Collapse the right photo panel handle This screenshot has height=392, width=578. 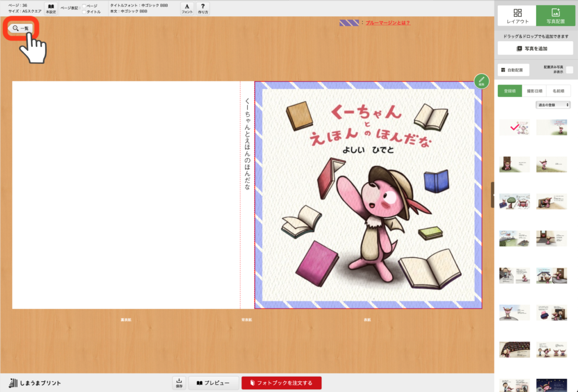pos(493,195)
